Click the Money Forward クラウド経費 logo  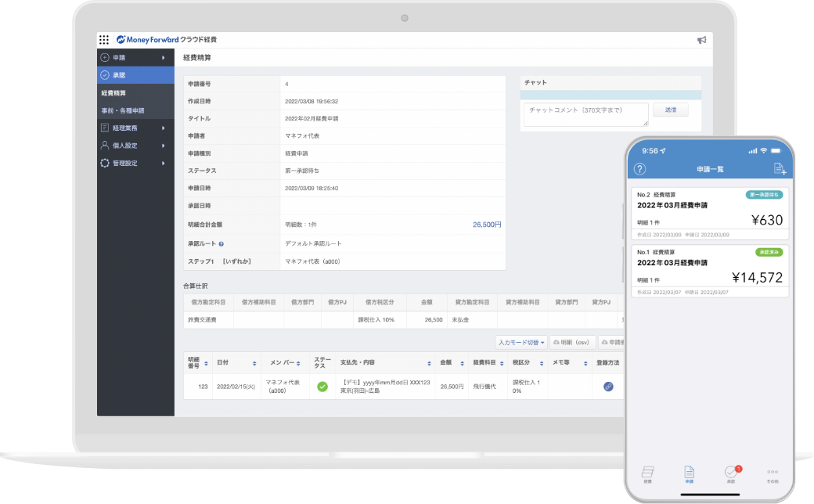[x=167, y=39]
